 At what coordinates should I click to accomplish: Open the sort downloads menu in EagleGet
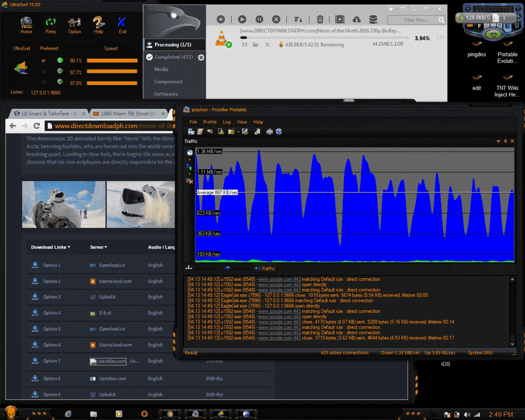click(x=298, y=19)
